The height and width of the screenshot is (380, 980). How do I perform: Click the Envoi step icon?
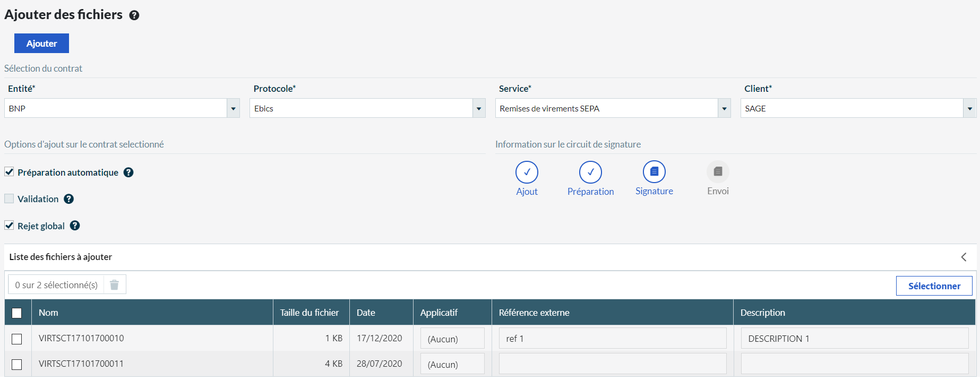point(718,171)
